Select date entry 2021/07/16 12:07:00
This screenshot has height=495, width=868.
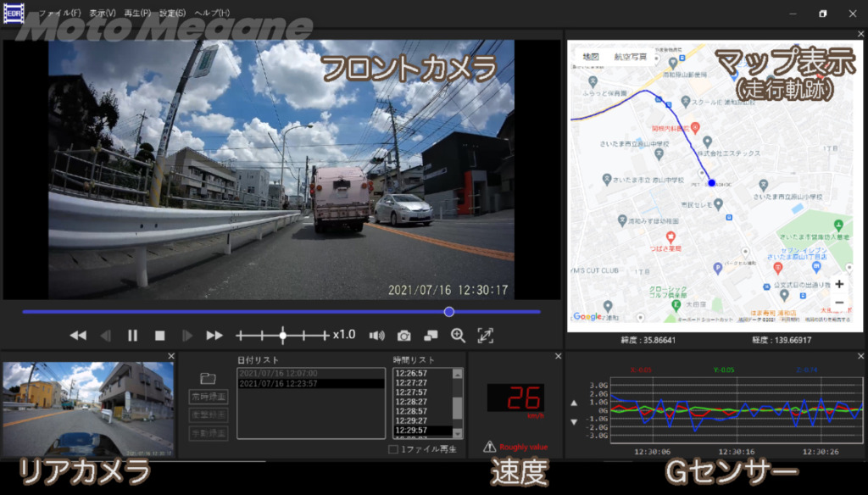(x=279, y=373)
